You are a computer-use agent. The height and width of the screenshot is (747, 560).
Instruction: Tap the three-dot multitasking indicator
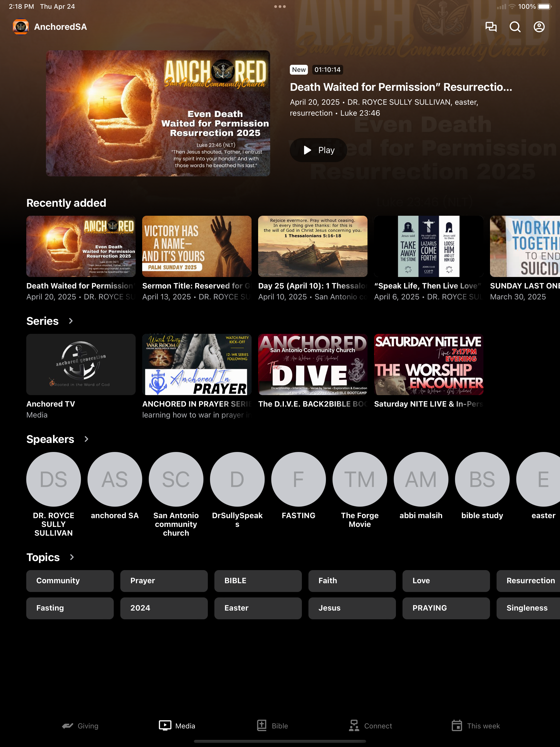coord(280,6)
